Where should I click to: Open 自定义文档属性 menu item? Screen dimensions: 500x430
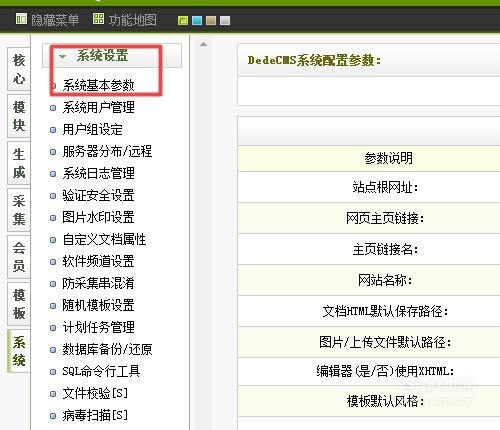tap(104, 239)
